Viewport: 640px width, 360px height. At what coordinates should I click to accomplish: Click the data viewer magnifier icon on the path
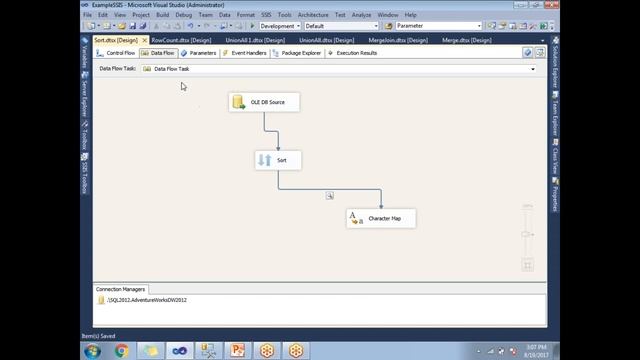pyautogui.click(x=330, y=196)
